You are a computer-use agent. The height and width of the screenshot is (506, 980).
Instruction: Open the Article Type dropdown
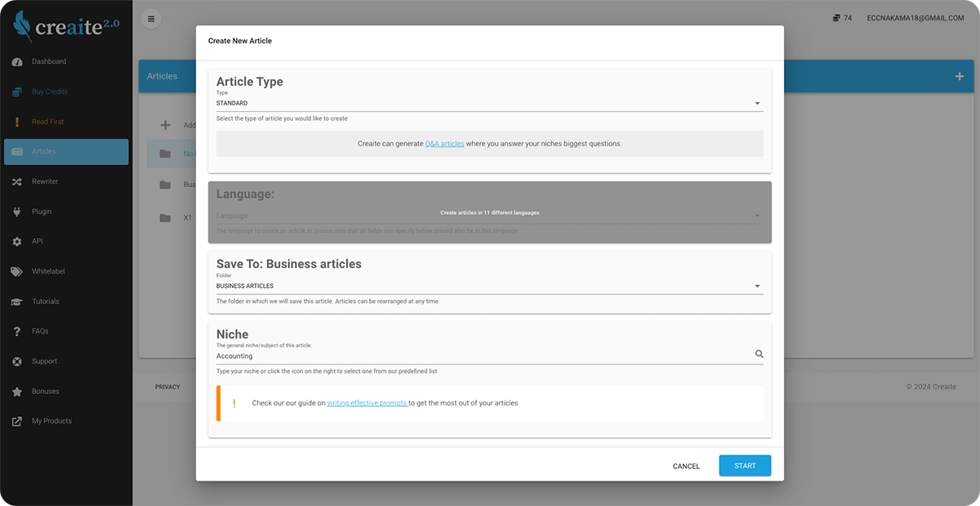488,104
